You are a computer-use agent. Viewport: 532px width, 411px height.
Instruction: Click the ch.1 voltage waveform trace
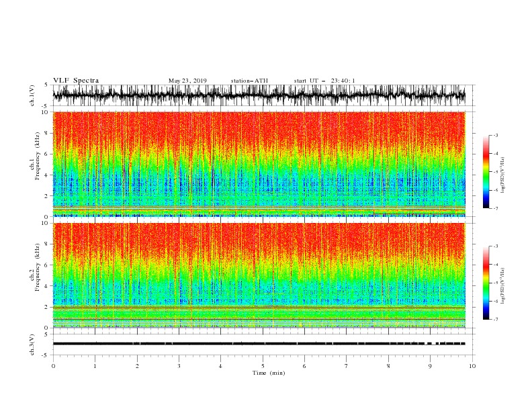click(259, 95)
